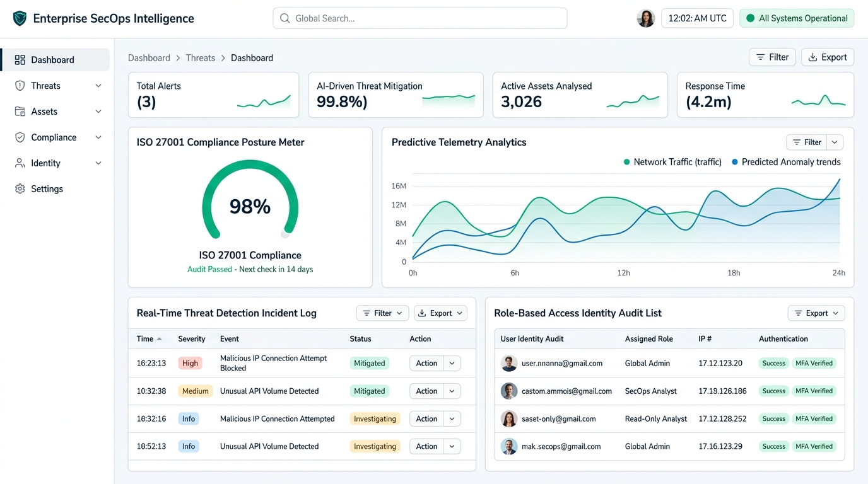This screenshot has height=484, width=868.
Task: Go to Threats in the breadcrumb
Action: pyautogui.click(x=201, y=58)
